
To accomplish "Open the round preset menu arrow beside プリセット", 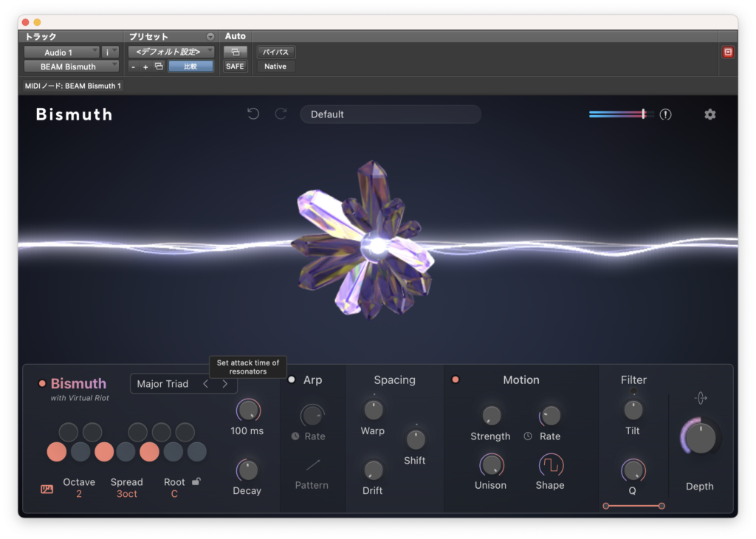I will (x=210, y=37).
